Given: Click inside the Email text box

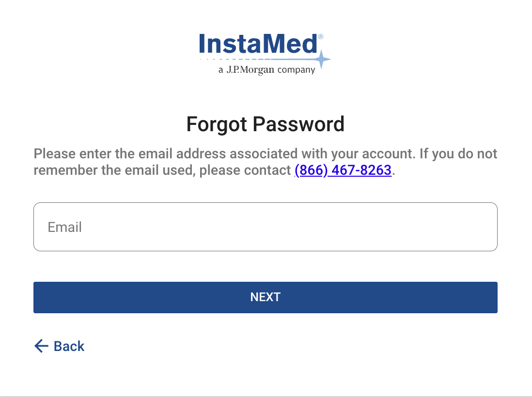Looking at the screenshot, I should coord(266,227).
